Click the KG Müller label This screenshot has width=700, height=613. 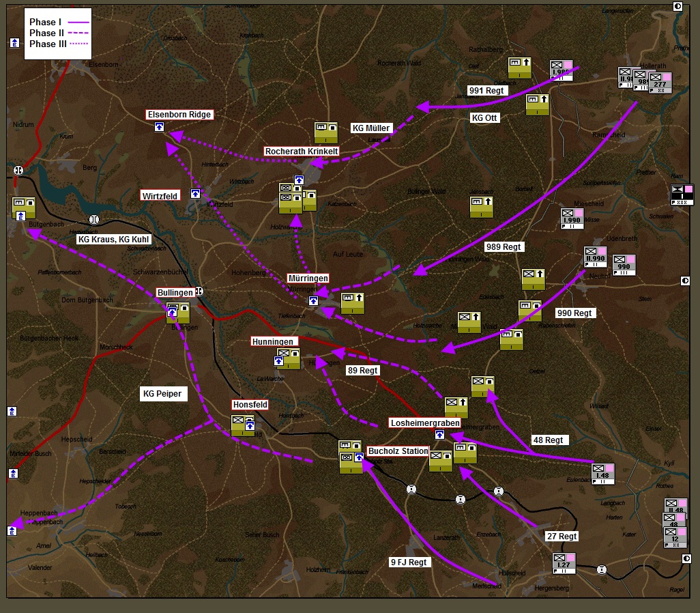(371, 128)
